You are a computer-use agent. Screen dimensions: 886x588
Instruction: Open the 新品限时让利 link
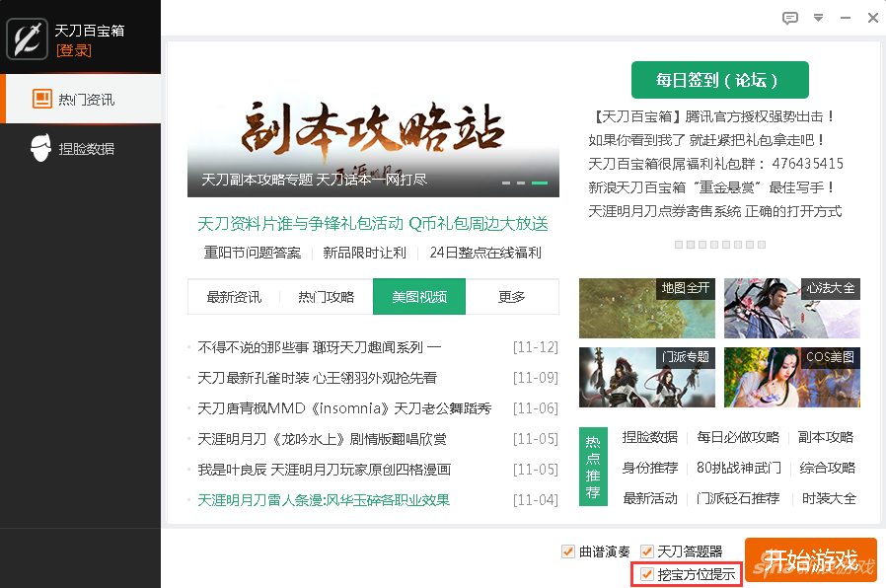coord(364,253)
